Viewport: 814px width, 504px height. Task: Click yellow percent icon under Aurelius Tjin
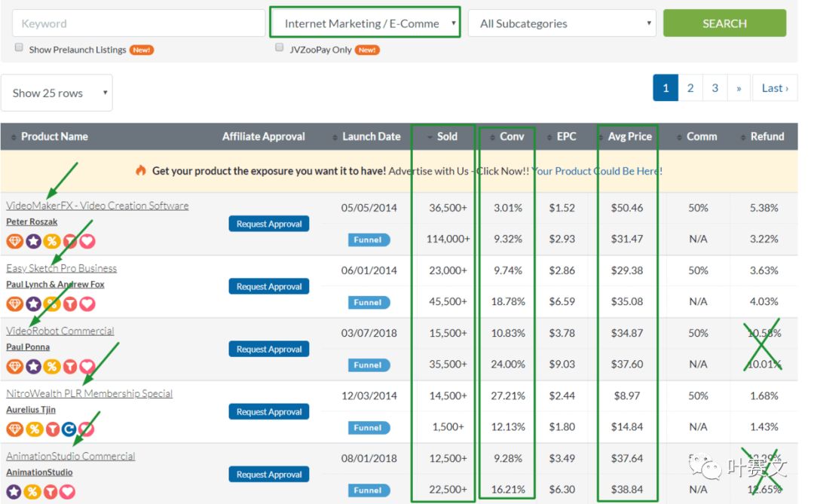pyautogui.click(x=34, y=429)
